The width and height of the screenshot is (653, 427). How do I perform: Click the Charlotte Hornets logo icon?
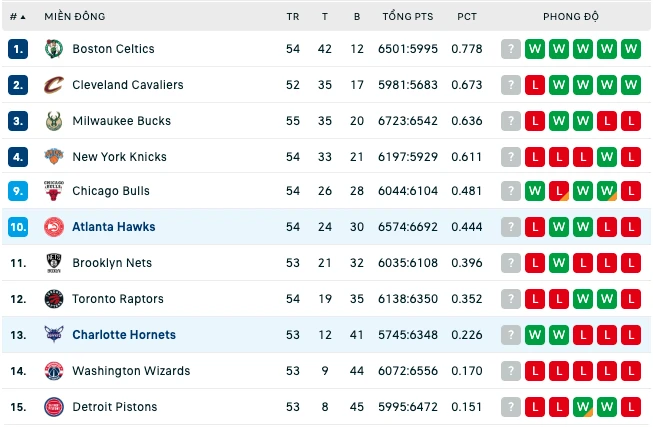coord(54,334)
